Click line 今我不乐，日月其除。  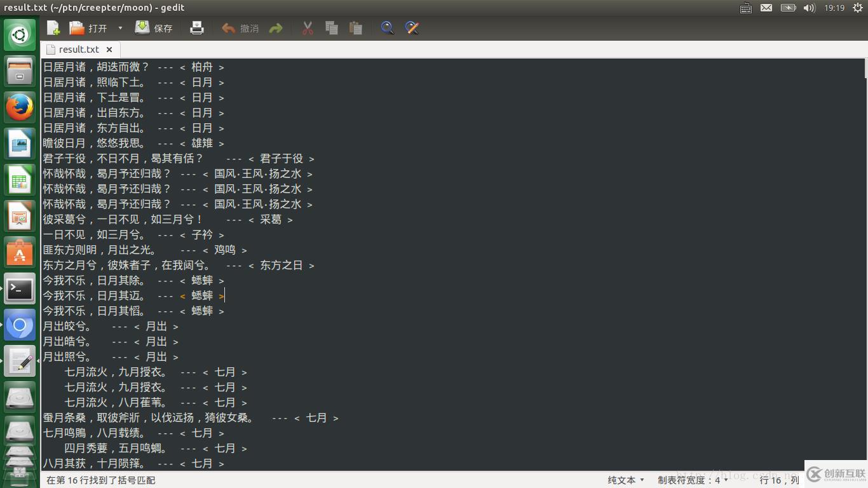click(x=133, y=280)
